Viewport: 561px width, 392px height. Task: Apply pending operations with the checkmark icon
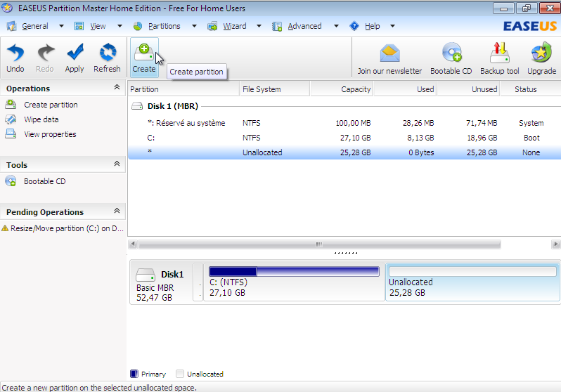coord(75,52)
